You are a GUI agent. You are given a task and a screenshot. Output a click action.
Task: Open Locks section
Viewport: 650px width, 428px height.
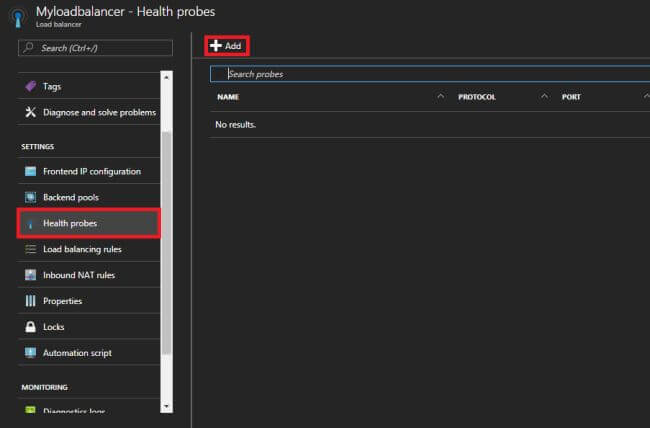coord(89,326)
